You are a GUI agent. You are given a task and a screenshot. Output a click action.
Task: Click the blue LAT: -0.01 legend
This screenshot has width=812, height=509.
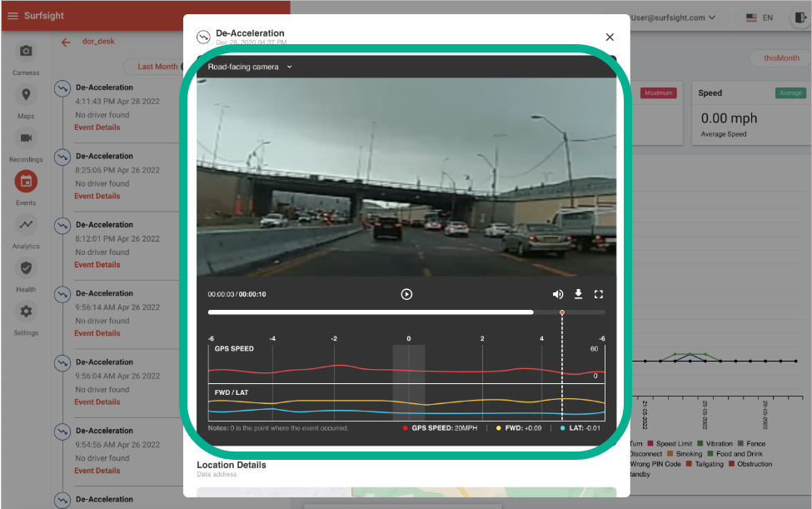pos(580,428)
